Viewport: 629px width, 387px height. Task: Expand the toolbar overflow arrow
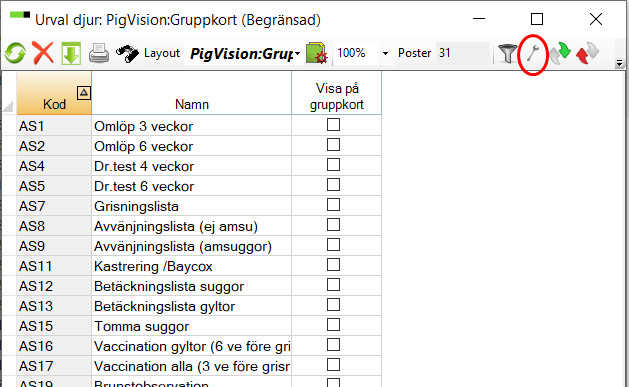coord(619,63)
